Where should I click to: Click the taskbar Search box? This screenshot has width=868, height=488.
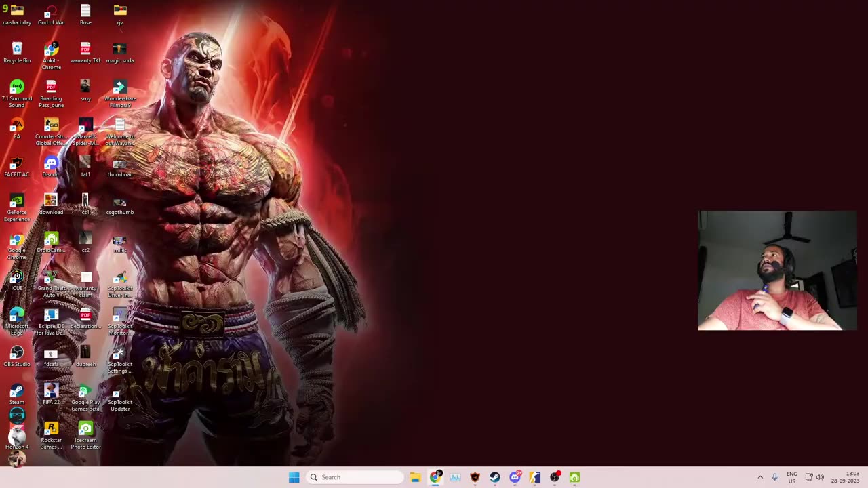click(355, 477)
